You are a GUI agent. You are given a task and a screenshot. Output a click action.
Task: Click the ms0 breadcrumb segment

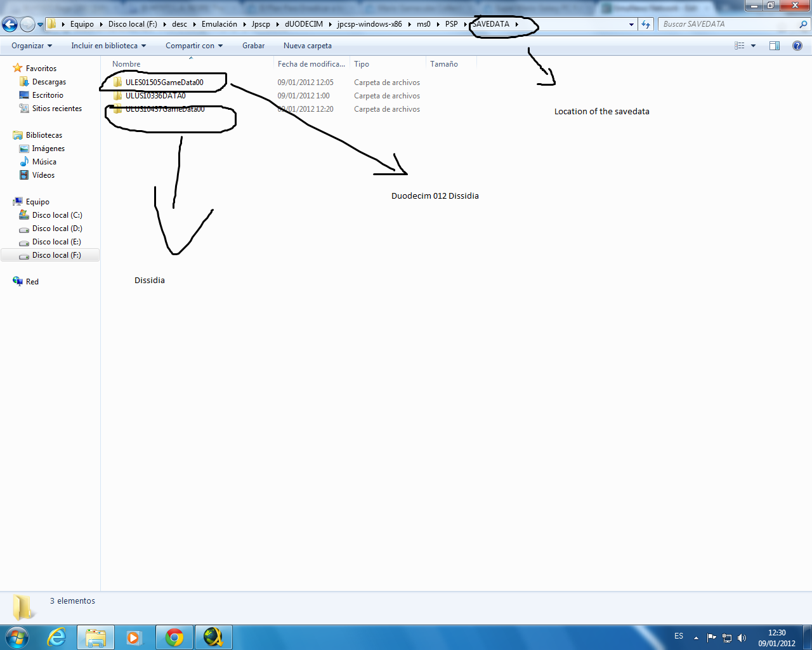click(424, 24)
